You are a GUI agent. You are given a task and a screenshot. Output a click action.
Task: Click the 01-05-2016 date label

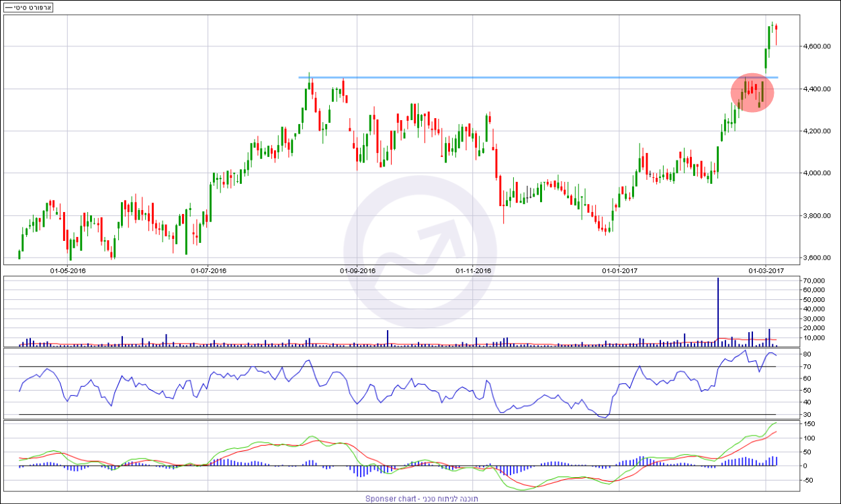(x=68, y=271)
